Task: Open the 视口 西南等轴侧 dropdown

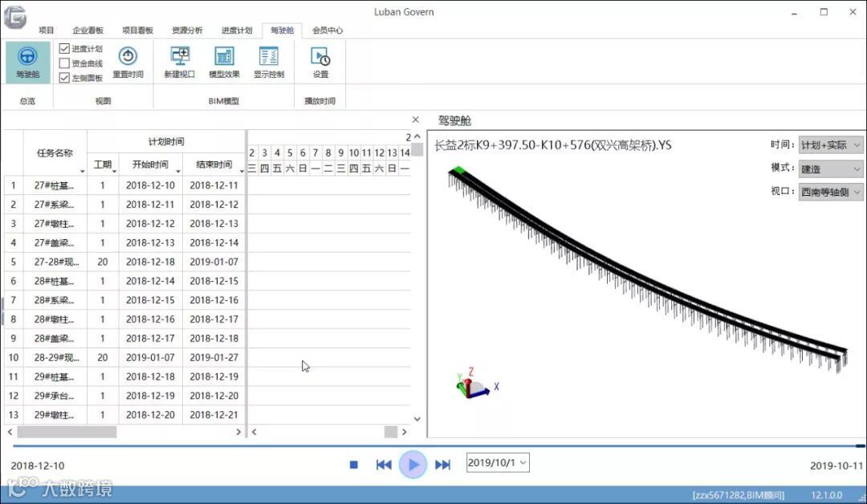Action: tap(831, 192)
